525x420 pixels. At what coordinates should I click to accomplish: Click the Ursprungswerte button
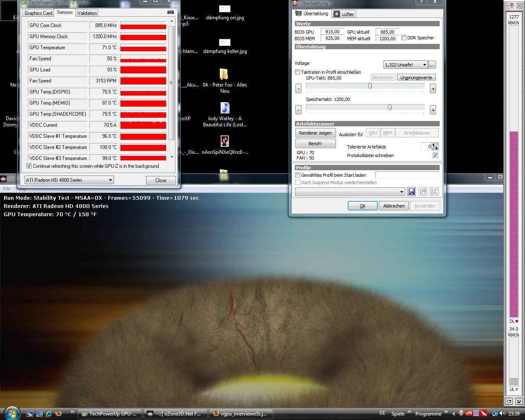tap(416, 77)
